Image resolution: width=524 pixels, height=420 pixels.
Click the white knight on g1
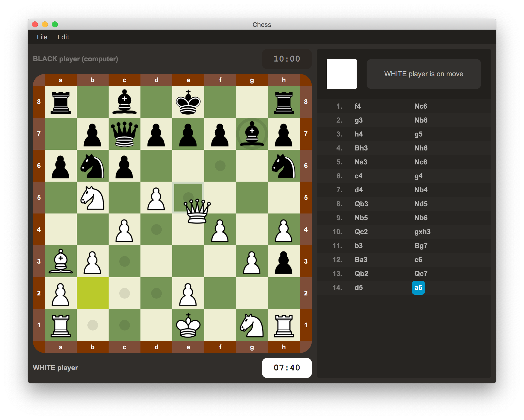click(x=252, y=325)
